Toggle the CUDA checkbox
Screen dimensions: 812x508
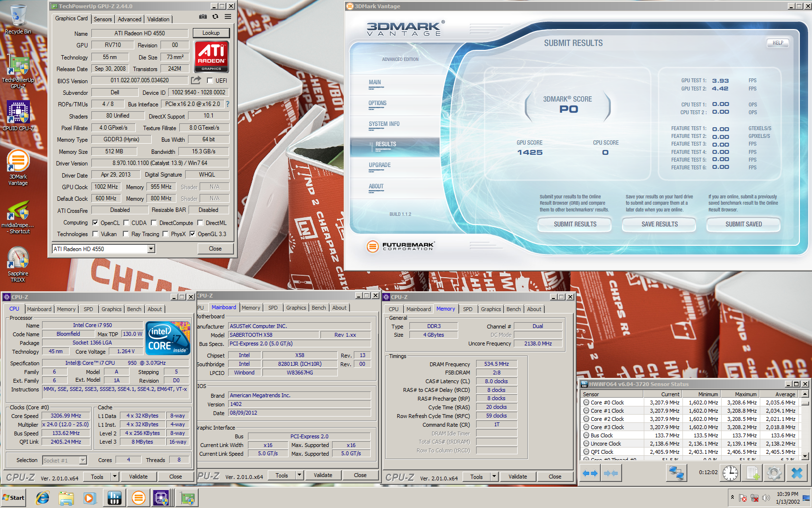tap(126, 223)
